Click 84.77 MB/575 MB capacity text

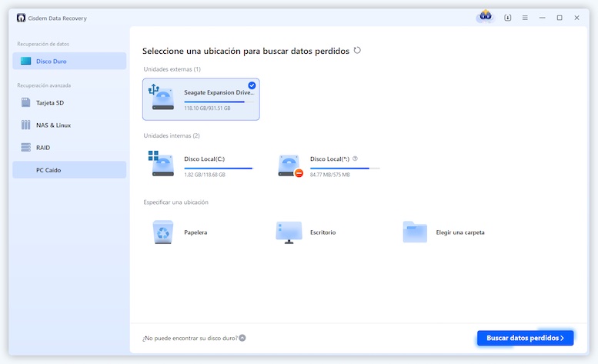click(330, 175)
